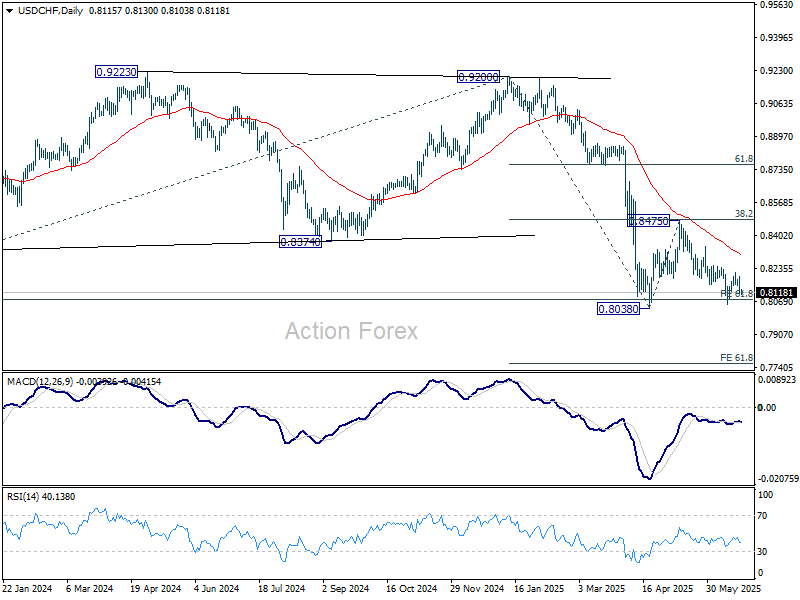Click the 4 Jun 2024 date label
Screen dimensions: 800x600
click(x=216, y=589)
